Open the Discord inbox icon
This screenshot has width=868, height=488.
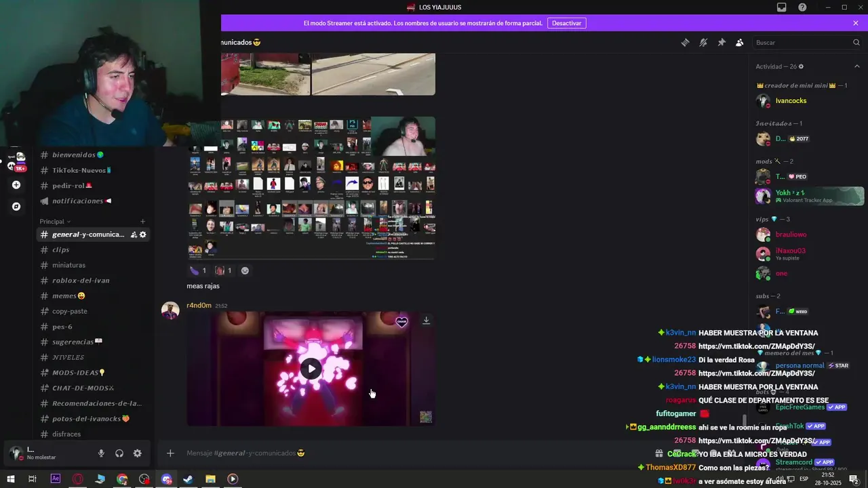[781, 7]
